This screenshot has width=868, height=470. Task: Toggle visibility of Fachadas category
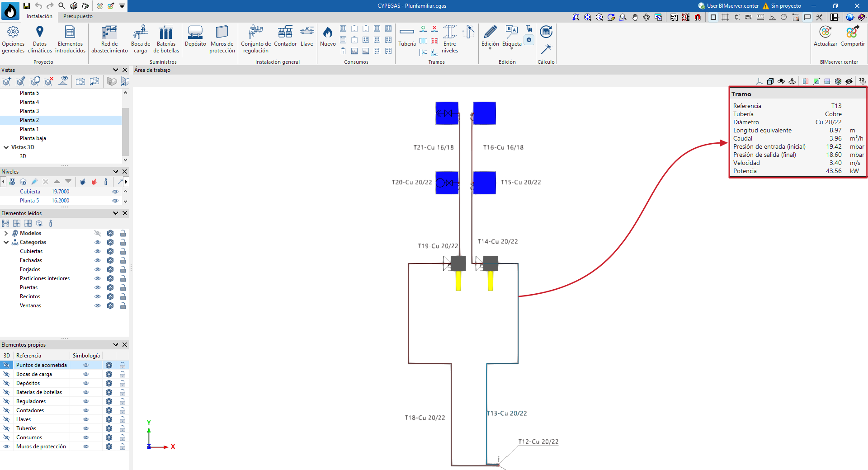(97, 260)
